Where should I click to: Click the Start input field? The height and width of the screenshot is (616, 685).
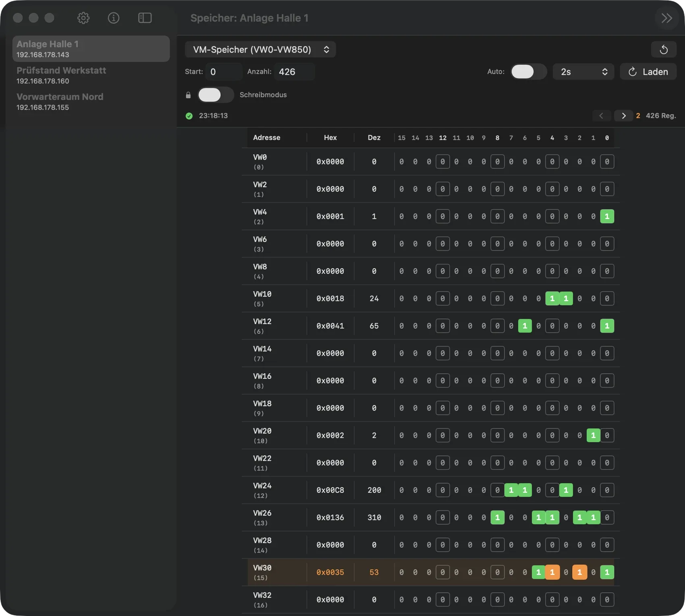[x=224, y=72]
